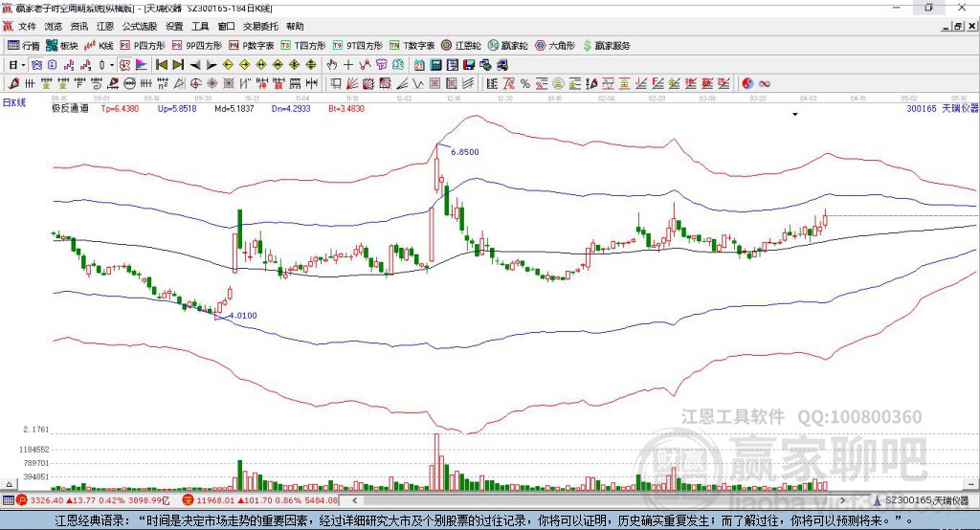Open the P四方形 tool

pyautogui.click(x=143, y=46)
